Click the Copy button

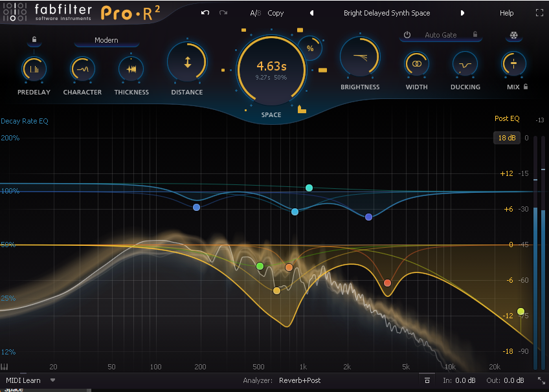pyautogui.click(x=275, y=12)
